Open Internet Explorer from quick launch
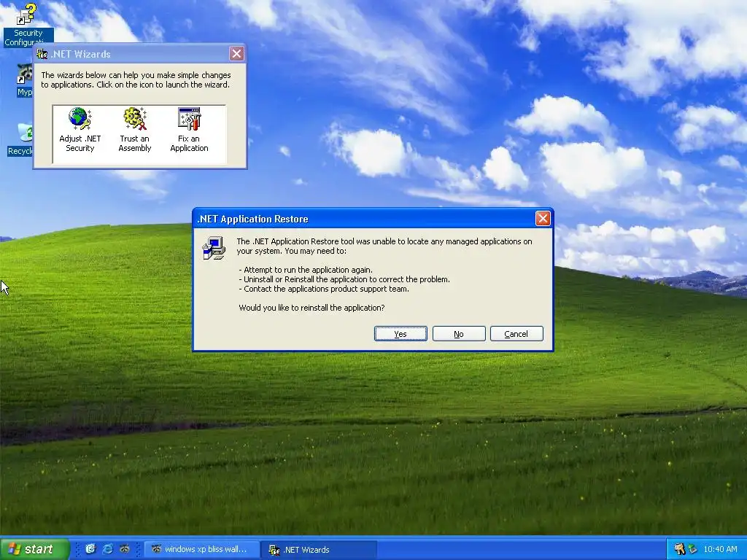The width and height of the screenshot is (747, 560). (x=108, y=549)
